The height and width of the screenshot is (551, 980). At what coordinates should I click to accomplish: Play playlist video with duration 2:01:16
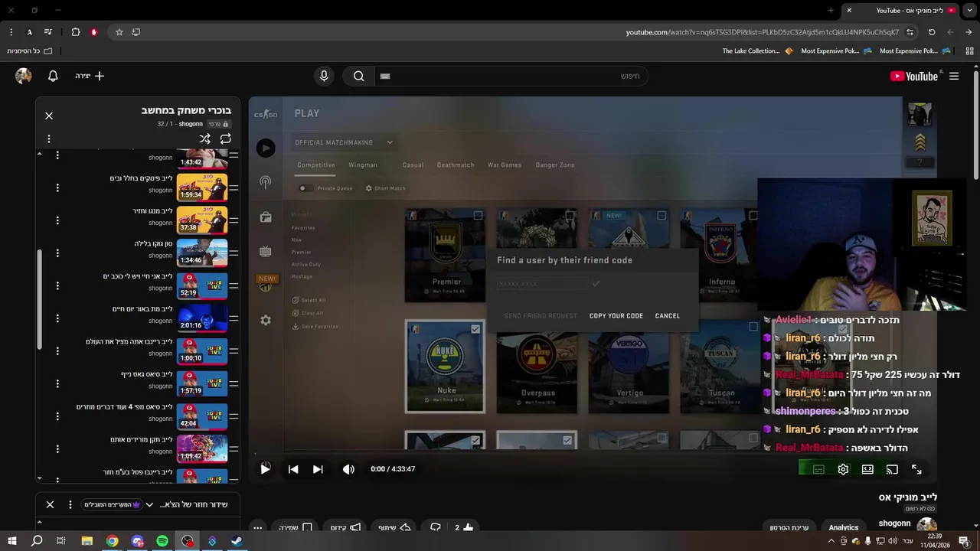[x=202, y=318]
